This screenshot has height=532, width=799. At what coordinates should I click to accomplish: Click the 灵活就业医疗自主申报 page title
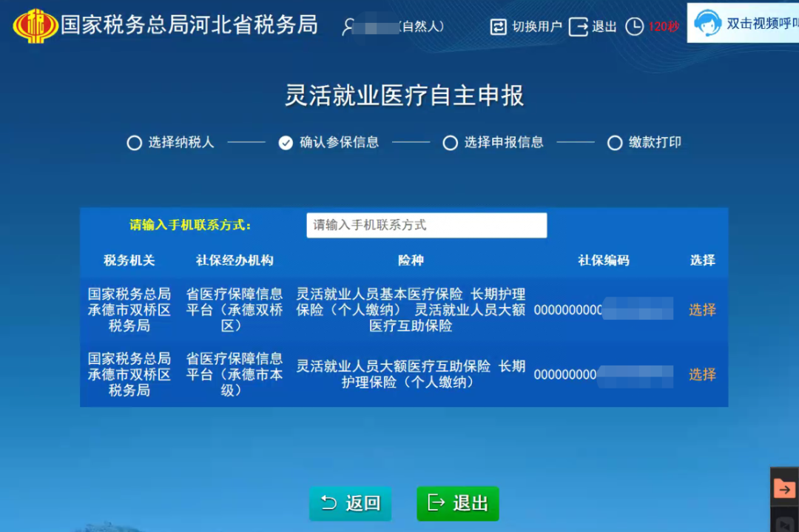pyautogui.click(x=404, y=95)
